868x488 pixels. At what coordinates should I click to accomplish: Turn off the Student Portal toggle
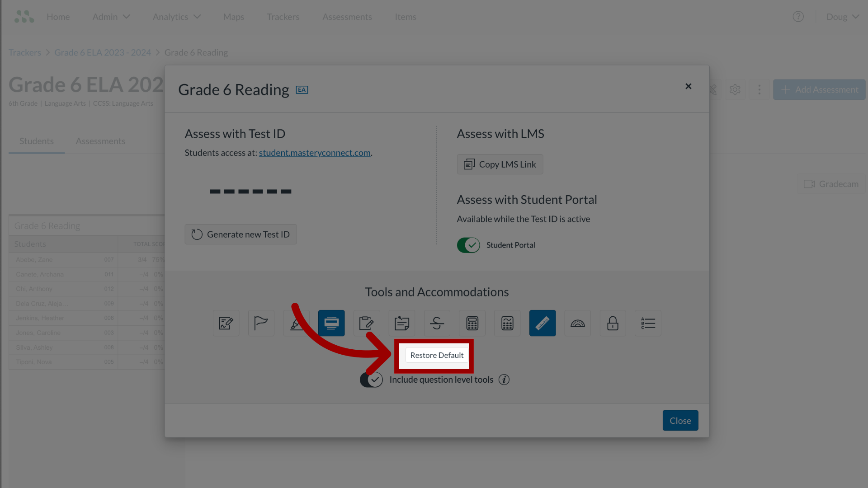[468, 245]
